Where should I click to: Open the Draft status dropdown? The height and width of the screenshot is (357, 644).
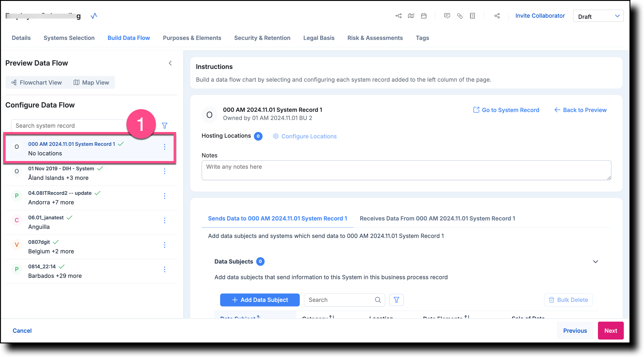coord(598,16)
